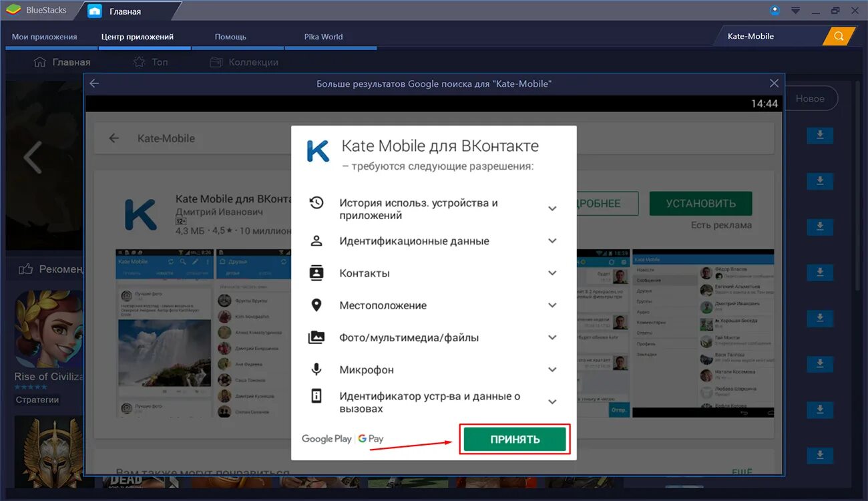Image resolution: width=868 pixels, height=501 pixels.
Task: Expand the История использ. устройства permission chevron
Action: tap(552, 209)
